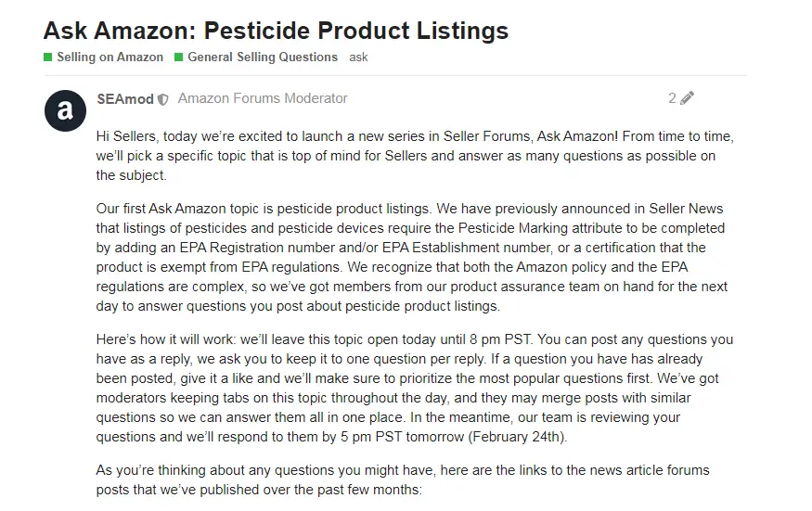This screenshot has height=511, width=812.
Task: Click the paragraph starting "Hi Sellers, today"
Action: (415, 156)
